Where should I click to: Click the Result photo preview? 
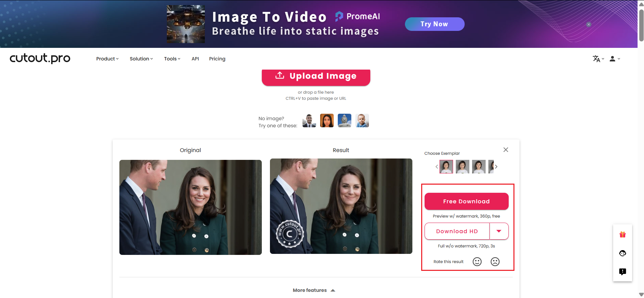[341, 206]
